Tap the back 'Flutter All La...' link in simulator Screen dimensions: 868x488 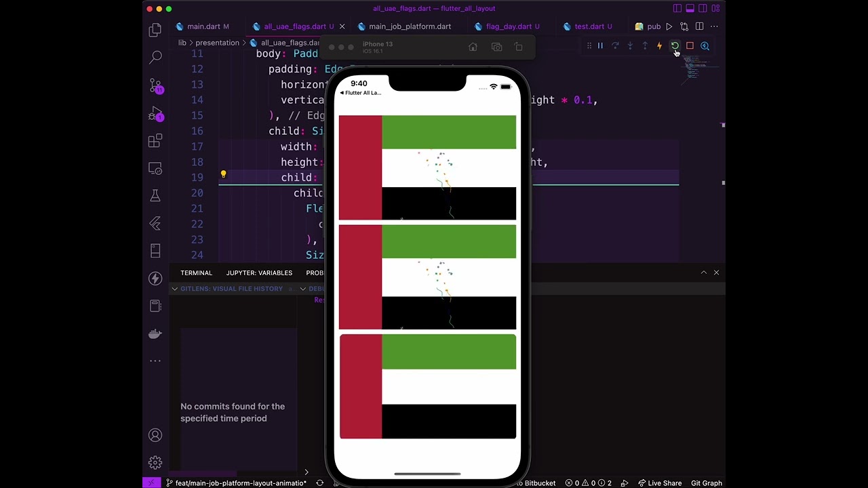point(360,93)
